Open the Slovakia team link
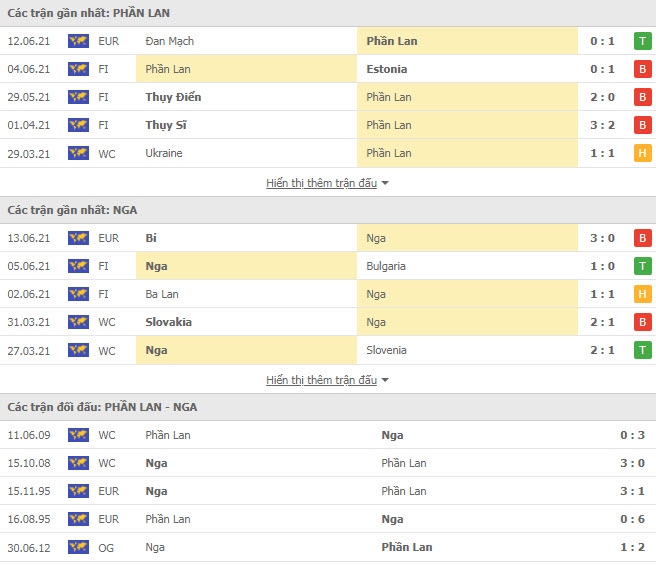The width and height of the screenshot is (656, 566). click(x=169, y=322)
